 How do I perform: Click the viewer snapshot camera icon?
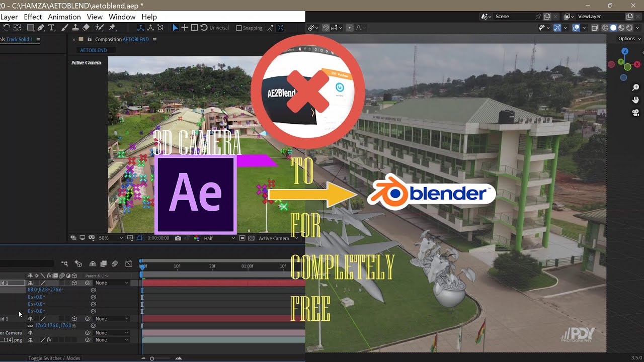[178, 238]
